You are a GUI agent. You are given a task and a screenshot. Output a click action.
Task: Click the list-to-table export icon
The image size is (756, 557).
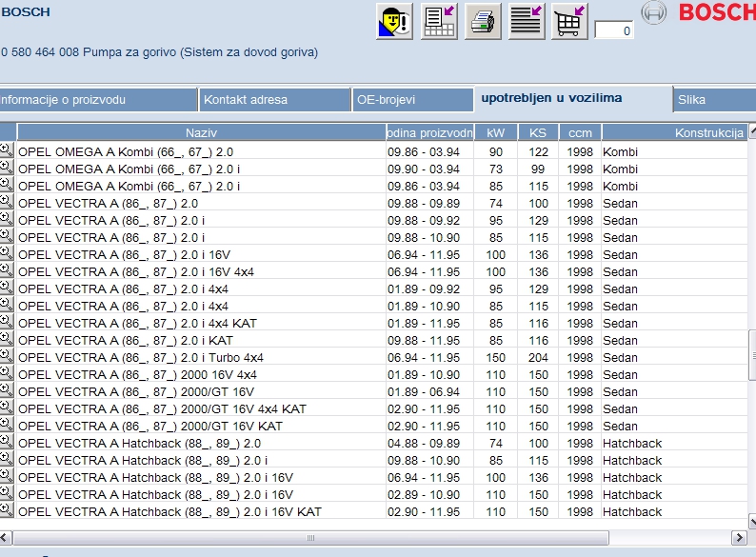pos(439,22)
